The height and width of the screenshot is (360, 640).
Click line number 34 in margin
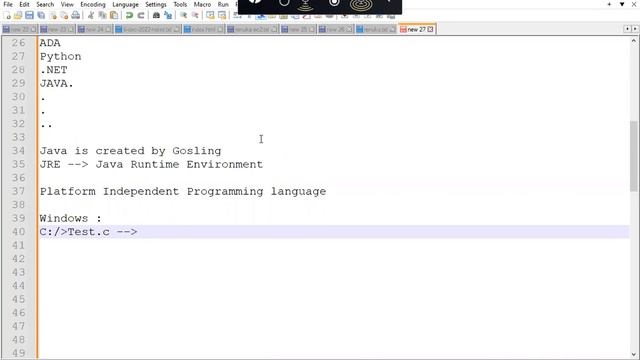point(18,151)
